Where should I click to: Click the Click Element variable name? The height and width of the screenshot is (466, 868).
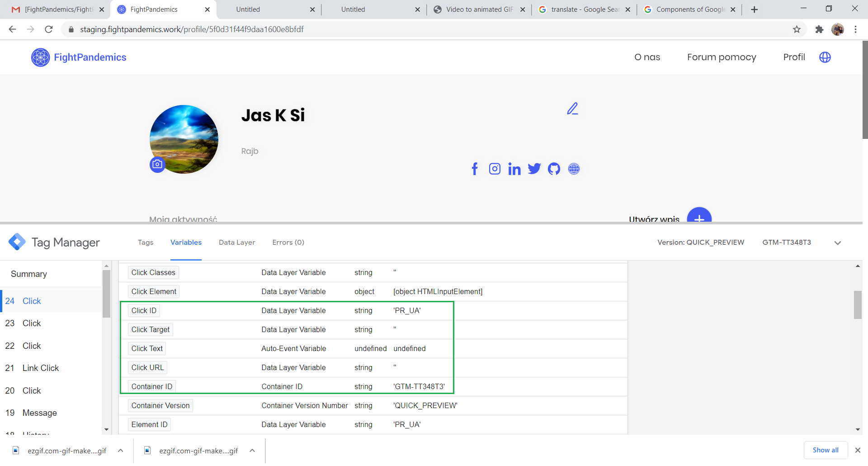pos(154,291)
